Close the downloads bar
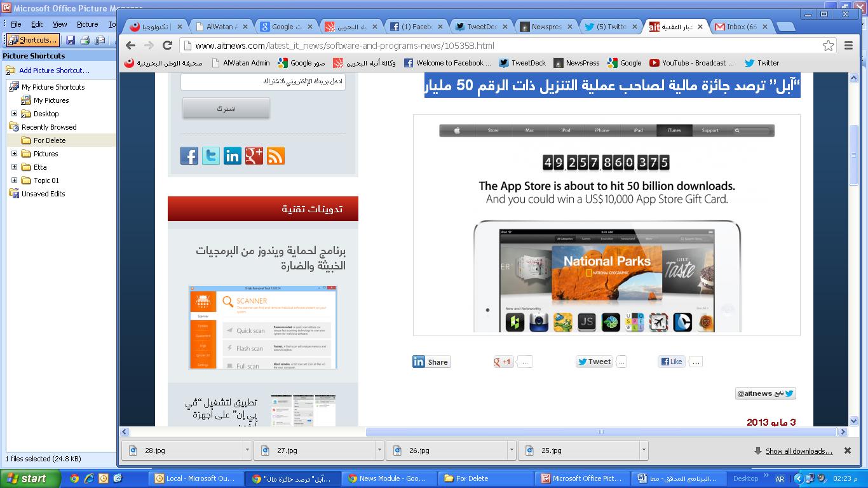868x488 pixels. (847, 451)
